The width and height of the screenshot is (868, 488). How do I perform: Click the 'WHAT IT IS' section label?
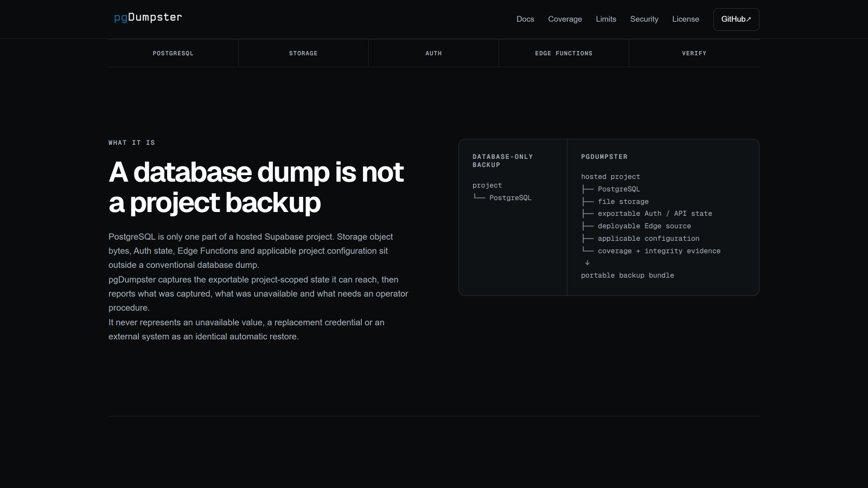[132, 143]
